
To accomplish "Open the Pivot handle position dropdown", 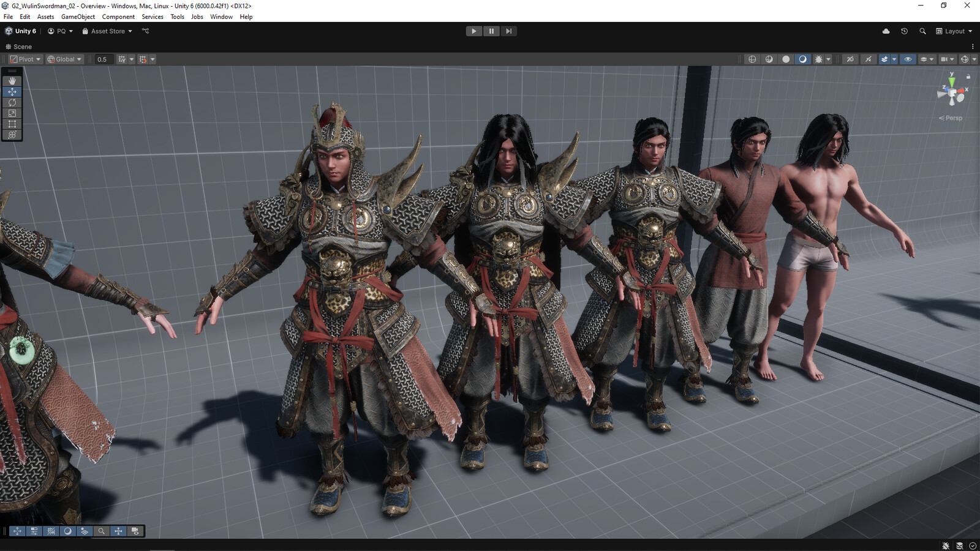I will pyautogui.click(x=25, y=59).
